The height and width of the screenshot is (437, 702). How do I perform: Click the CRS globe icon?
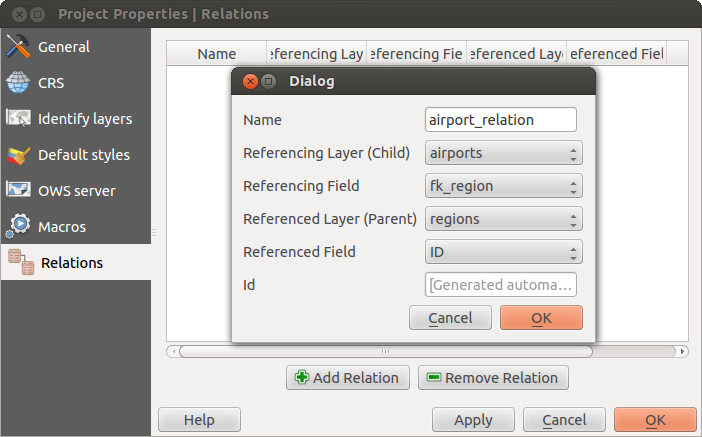(x=18, y=83)
